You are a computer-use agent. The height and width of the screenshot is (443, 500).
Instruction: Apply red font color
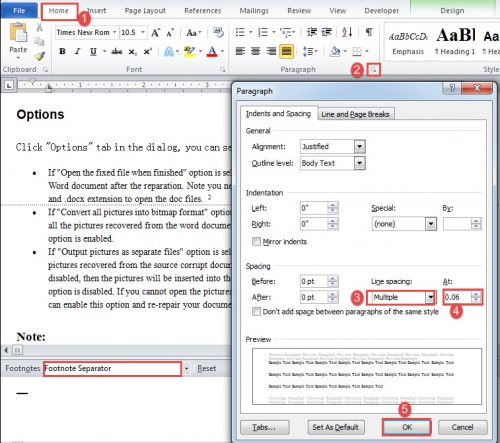(212, 51)
